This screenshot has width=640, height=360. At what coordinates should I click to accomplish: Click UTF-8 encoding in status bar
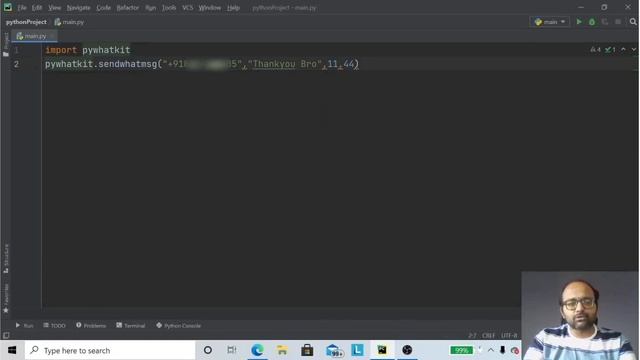point(509,336)
